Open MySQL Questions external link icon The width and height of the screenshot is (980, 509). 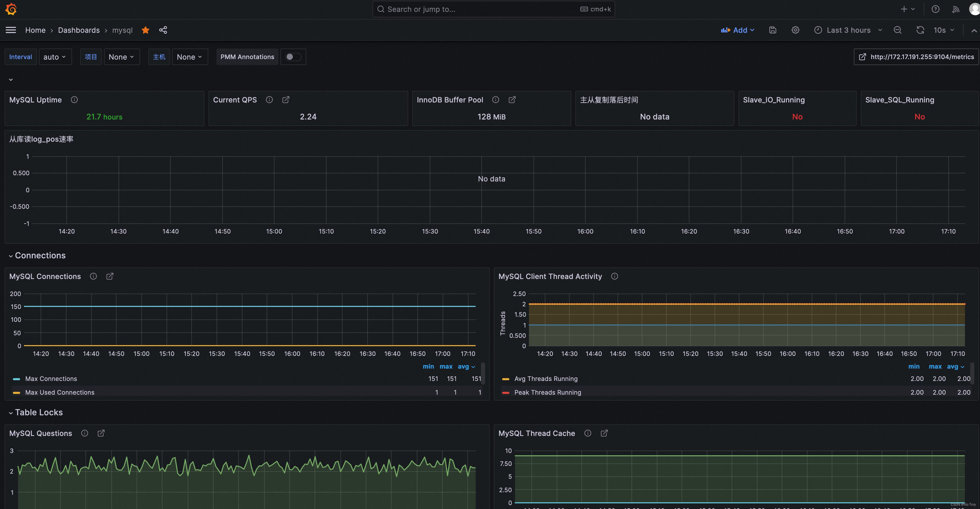pyautogui.click(x=101, y=433)
